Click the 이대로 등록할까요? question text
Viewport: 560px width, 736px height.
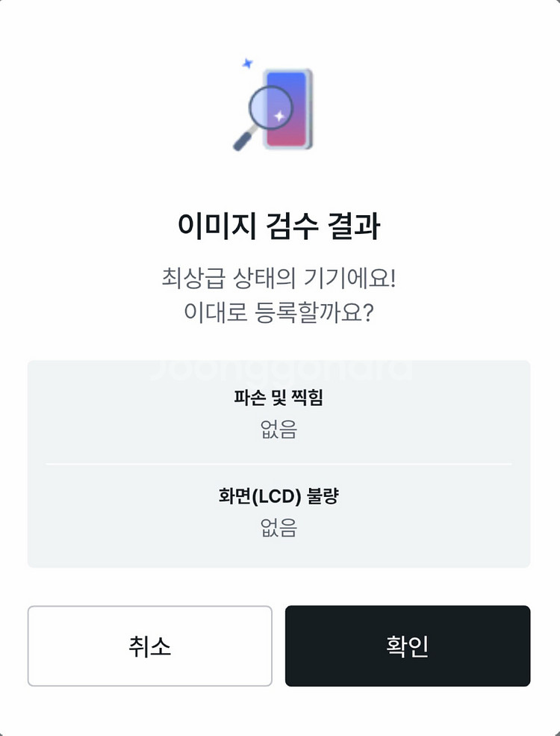click(x=279, y=312)
